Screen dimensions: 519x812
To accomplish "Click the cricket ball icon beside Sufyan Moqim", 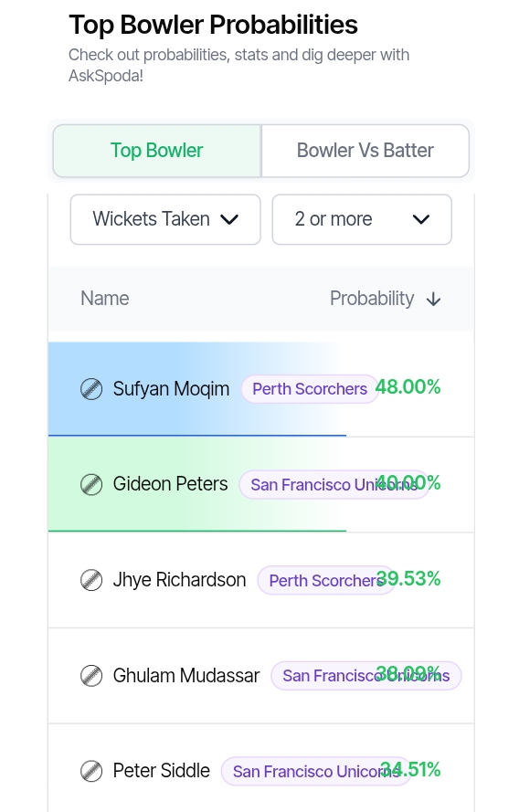I will 91,389.
